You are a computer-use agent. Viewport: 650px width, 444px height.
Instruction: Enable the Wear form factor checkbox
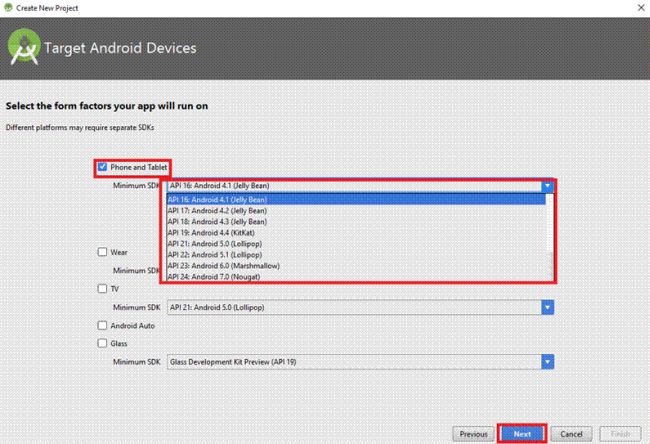pos(102,252)
